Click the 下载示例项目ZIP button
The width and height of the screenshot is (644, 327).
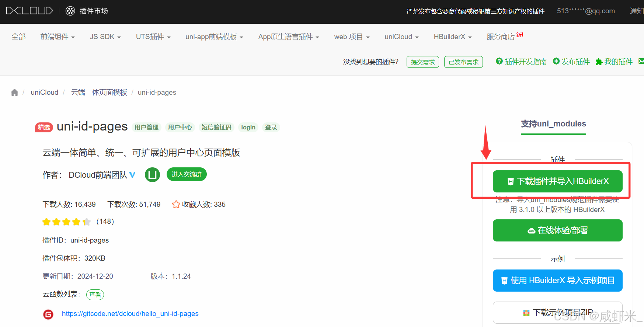point(558,313)
